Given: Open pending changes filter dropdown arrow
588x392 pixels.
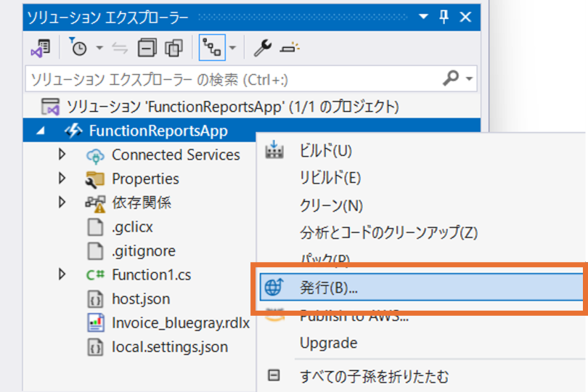Looking at the screenshot, I should pos(99,48).
